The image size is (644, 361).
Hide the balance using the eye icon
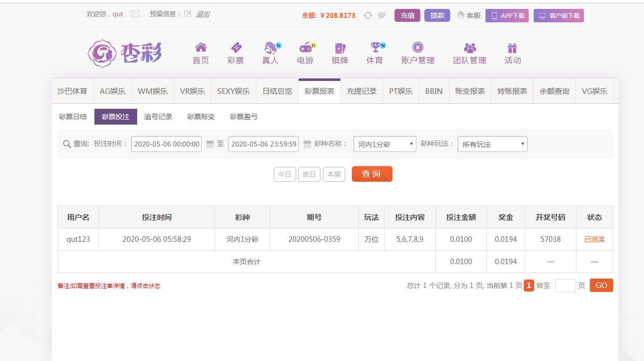pos(382,15)
